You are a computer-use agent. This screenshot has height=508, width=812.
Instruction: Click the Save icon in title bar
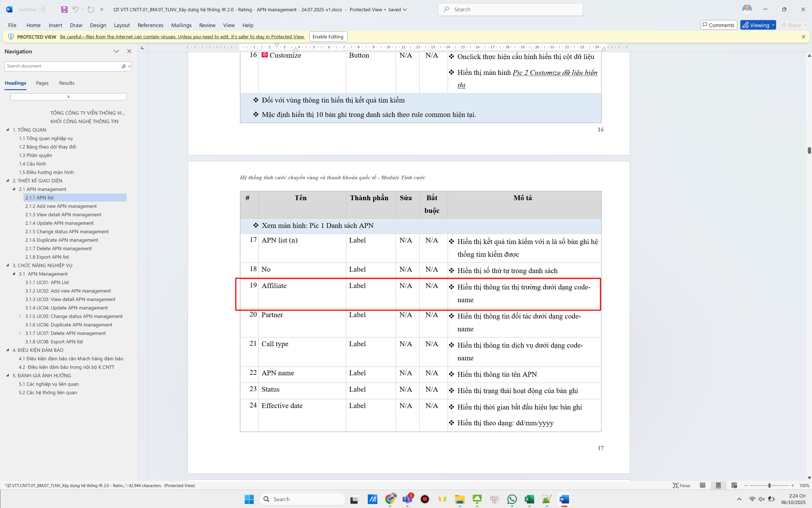coord(64,9)
